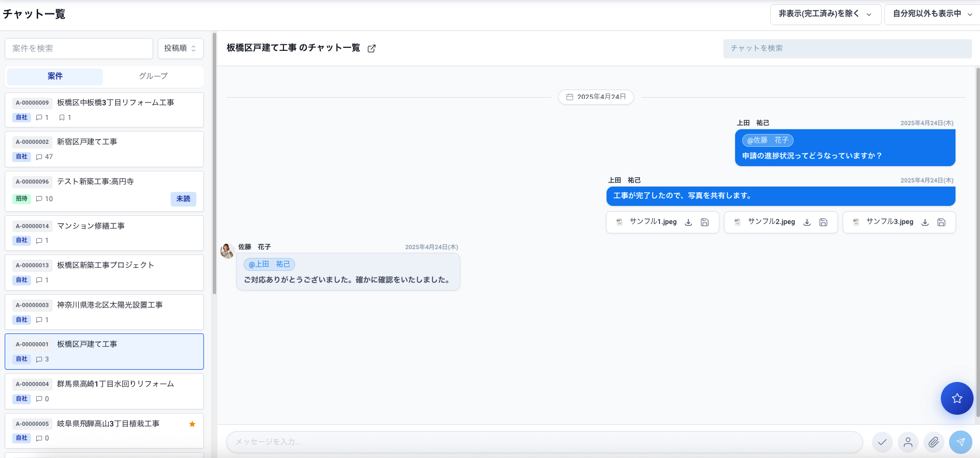Click 佐藤 花子 avatar picture
This screenshot has height=458, width=980.
click(x=227, y=251)
